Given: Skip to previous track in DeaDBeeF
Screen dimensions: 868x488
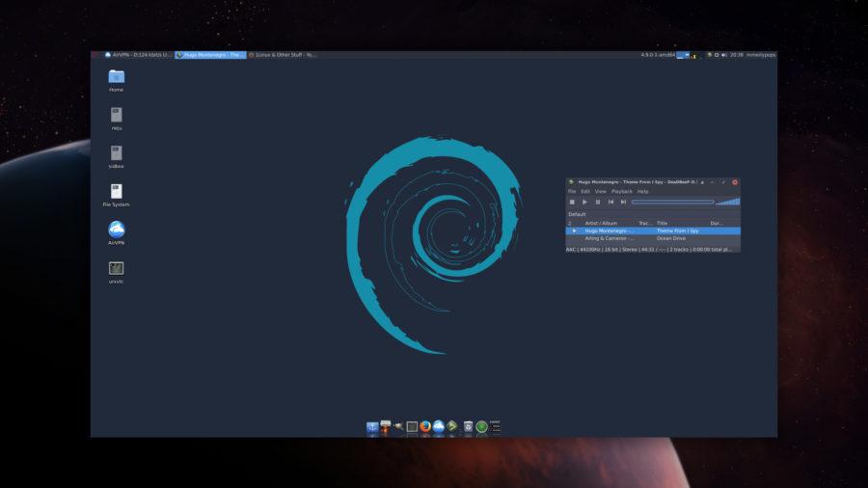Looking at the screenshot, I should (x=610, y=202).
